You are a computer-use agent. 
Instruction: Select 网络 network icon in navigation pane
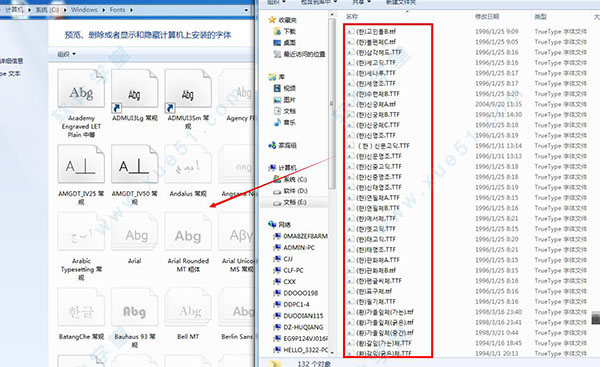[272, 225]
